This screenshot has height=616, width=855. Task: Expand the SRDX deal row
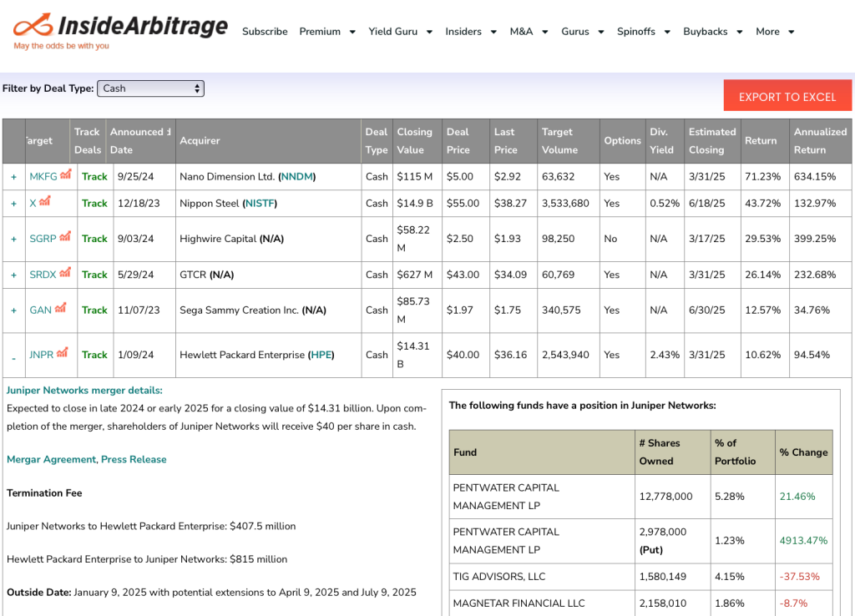click(13, 275)
